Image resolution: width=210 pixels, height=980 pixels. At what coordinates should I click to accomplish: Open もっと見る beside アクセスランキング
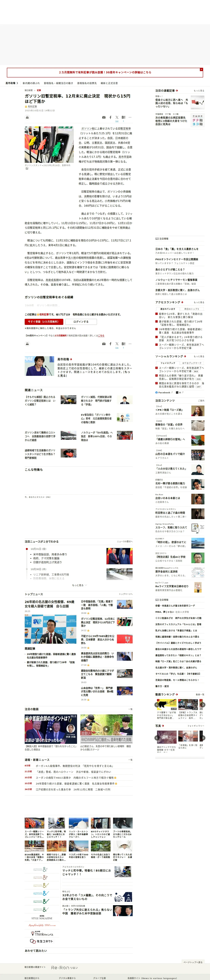pyautogui.click(x=199, y=302)
